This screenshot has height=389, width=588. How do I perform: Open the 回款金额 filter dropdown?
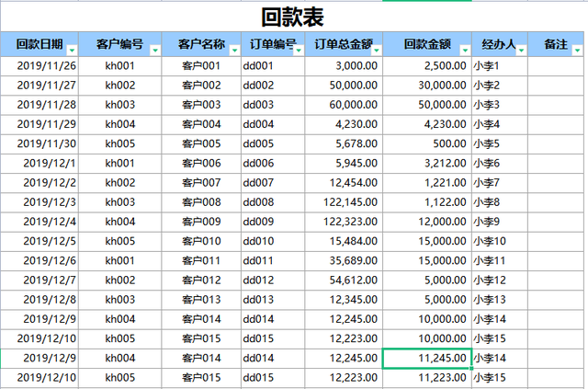[466, 51]
